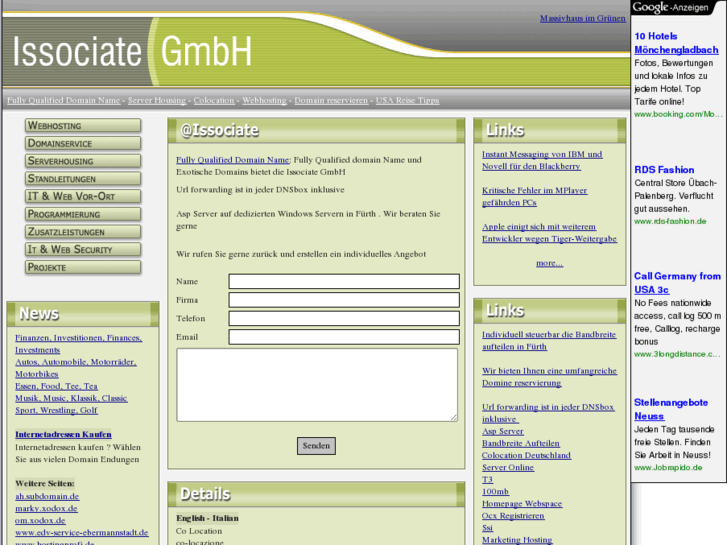Select Serverhousing in the sidebar menu

tap(83, 161)
